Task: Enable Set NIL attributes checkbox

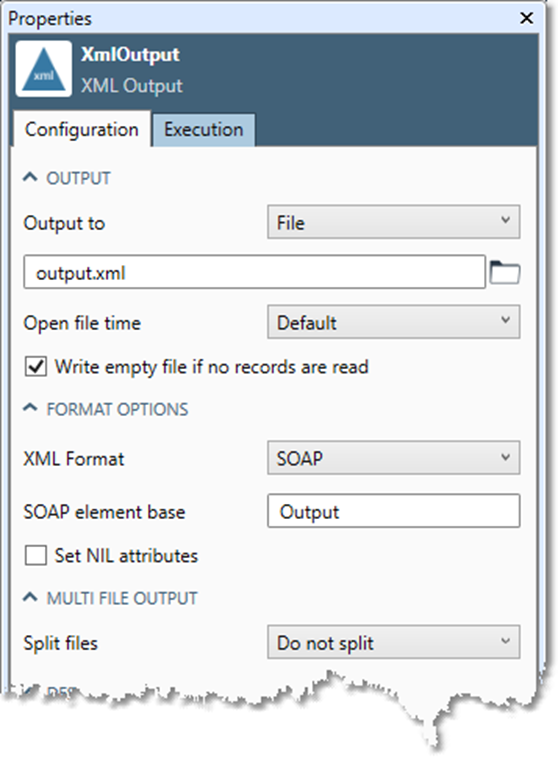Action: point(36,555)
